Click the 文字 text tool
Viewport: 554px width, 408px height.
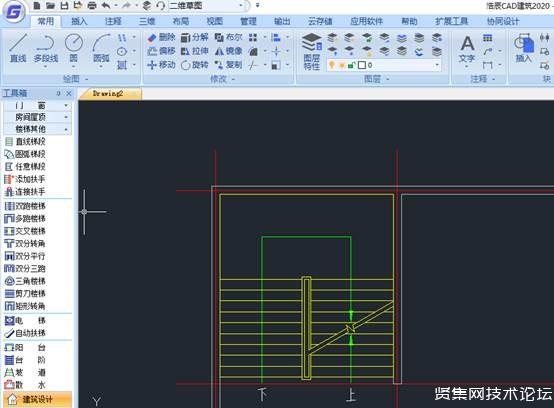pyautogui.click(x=467, y=49)
